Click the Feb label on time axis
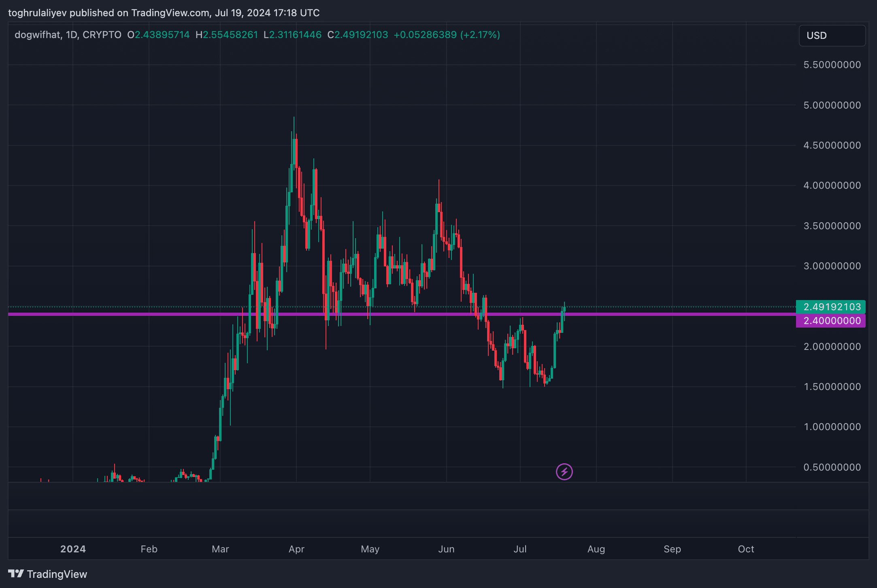Image resolution: width=877 pixels, height=588 pixels. (149, 549)
